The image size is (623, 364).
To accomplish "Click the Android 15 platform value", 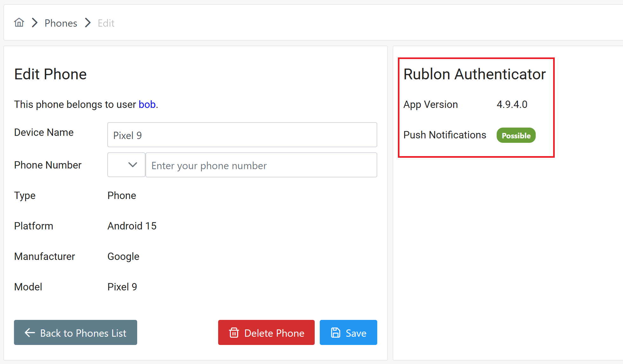I will [132, 226].
